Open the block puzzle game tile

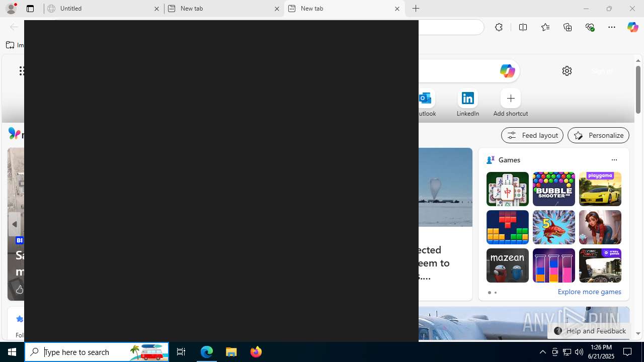[x=507, y=227]
